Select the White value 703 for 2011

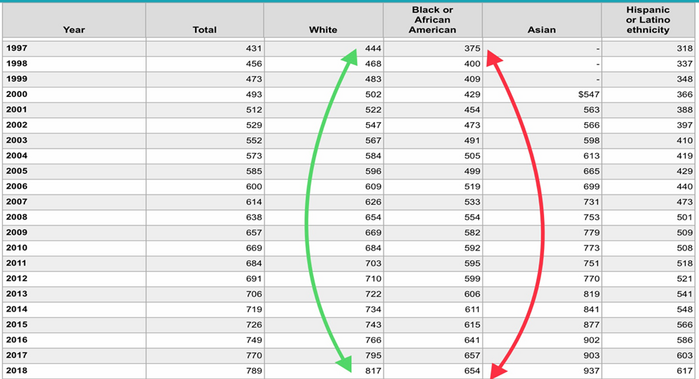373,263
